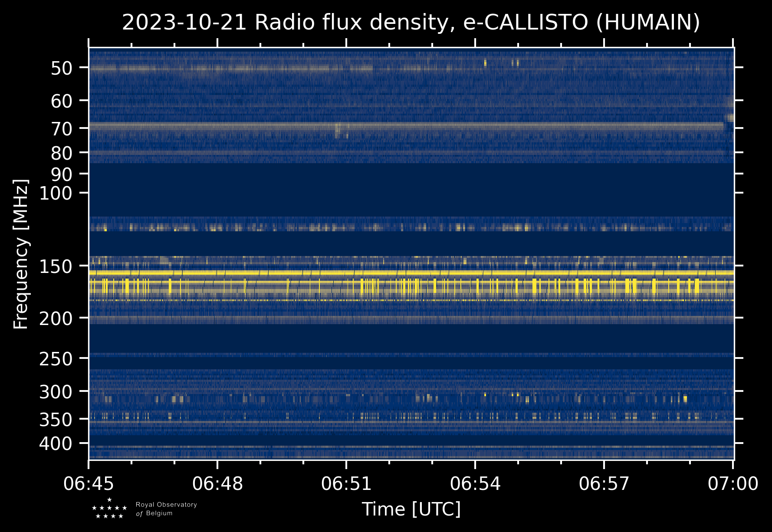Viewport: 772px width, 532px height.
Task: Click the 06:48 time tick label
Action: pos(217,484)
